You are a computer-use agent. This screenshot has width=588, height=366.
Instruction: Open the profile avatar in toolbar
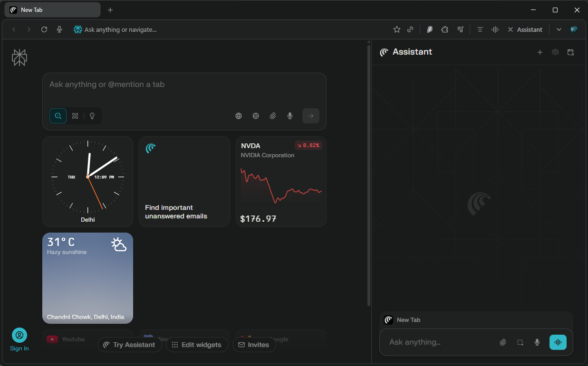574,29
